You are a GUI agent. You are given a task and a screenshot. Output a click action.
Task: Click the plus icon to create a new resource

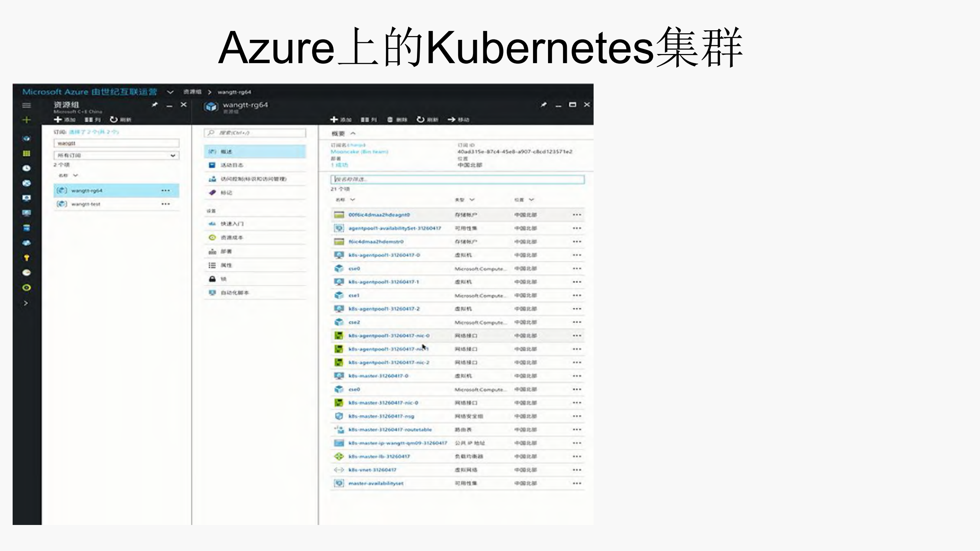point(26,120)
